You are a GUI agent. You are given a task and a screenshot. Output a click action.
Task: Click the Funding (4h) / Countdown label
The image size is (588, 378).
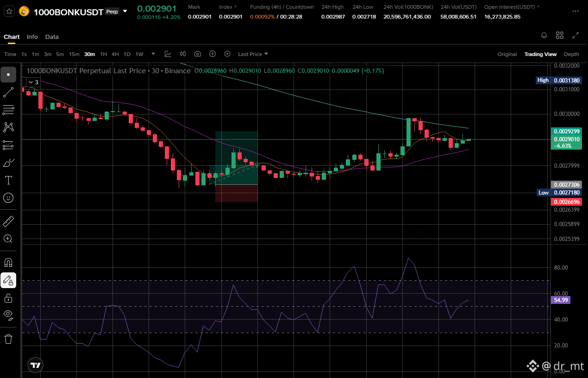click(x=282, y=7)
